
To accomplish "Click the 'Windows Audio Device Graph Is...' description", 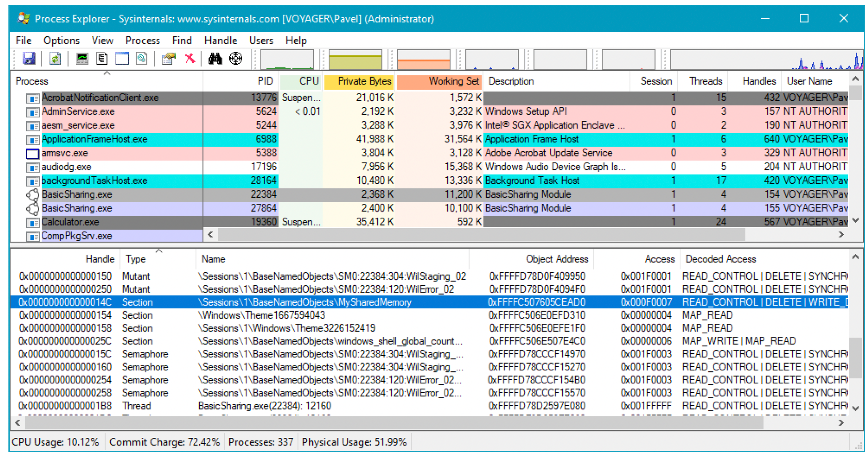I will point(555,167).
